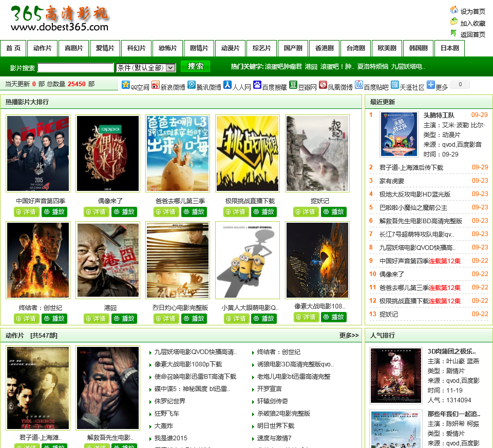
Task: Click 播放 under 极限挑战直播下载
Action: click(x=264, y=212)
